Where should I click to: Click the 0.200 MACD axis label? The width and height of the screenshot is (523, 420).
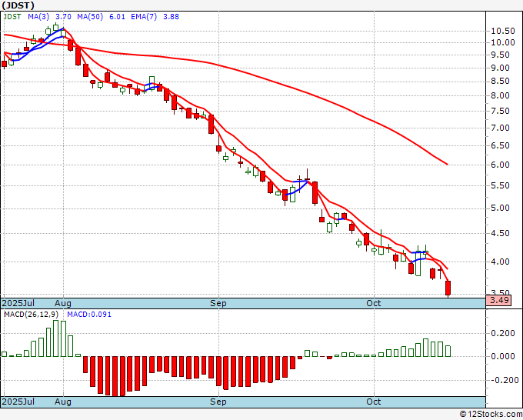tap(503, 333)
